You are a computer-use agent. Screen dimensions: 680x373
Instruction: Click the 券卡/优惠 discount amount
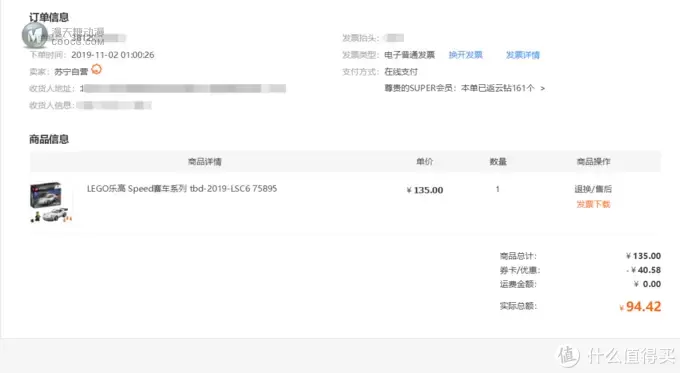pyautogui.click(x=644, y=270)
